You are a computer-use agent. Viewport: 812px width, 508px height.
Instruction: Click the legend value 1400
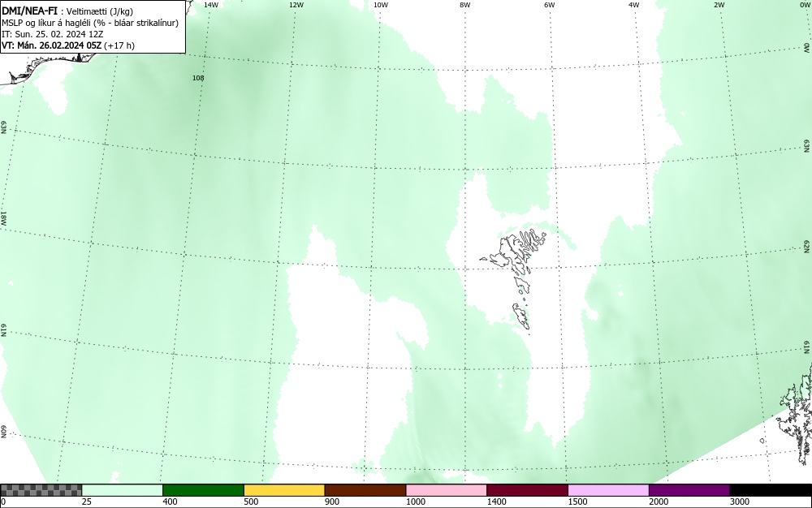496,502
